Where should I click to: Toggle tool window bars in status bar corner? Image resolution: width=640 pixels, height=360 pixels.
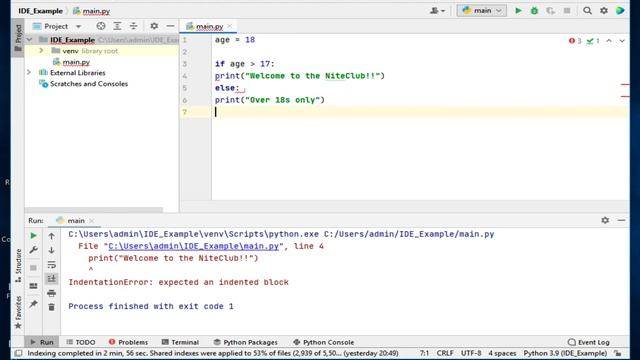[x=18, y=353]
